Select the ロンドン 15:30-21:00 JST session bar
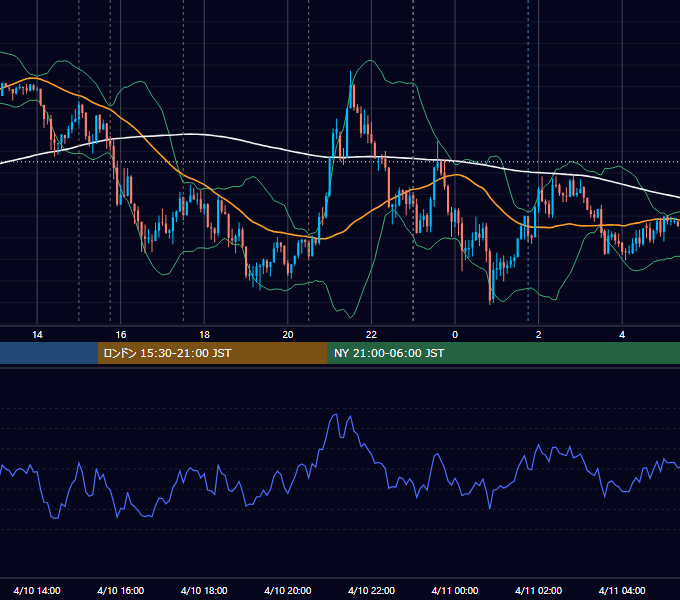Screen dimensions: 680x600 click(x=212, y=353)
